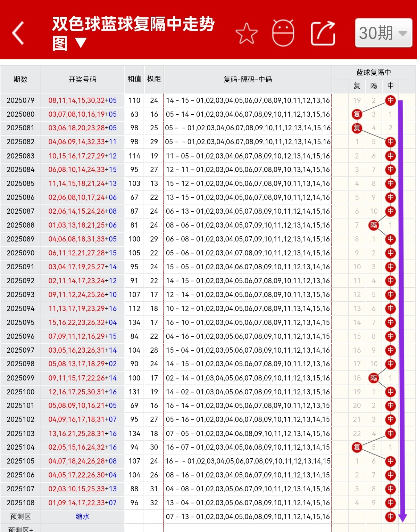
Task: Select the 开奖号码 column header
Action: click(x=82, y=80)
